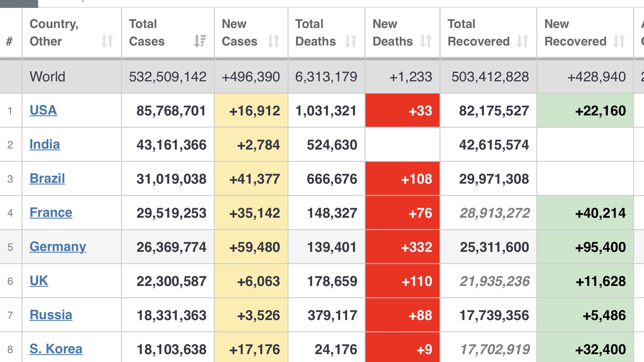
Task: Click Total Deaths sort arrows
Action: 351,41
